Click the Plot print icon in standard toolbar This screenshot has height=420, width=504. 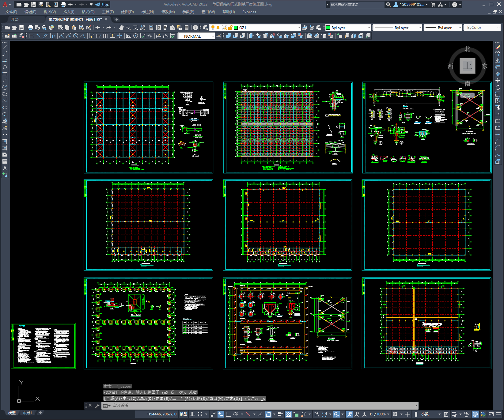click(30, 28)
